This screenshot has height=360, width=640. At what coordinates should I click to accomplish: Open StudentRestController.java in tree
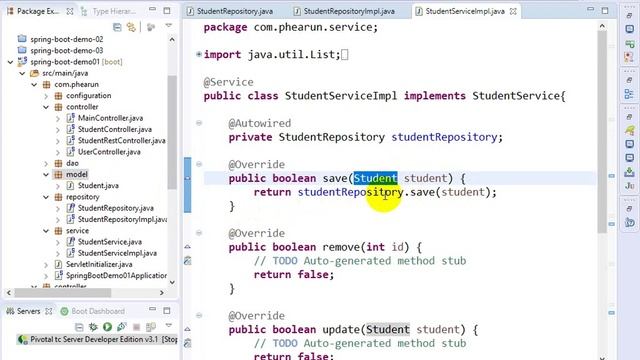click(x=122, y=140)
